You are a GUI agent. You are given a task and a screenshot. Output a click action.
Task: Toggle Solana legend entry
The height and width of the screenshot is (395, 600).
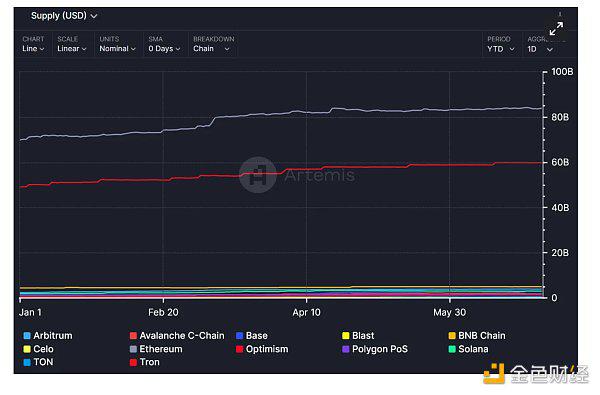(468, 349)
